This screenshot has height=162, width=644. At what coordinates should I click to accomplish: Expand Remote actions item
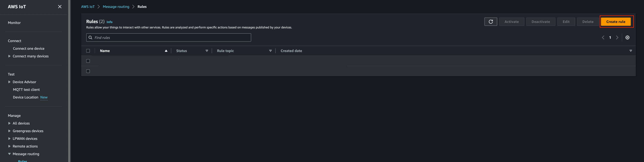[9, 146]
